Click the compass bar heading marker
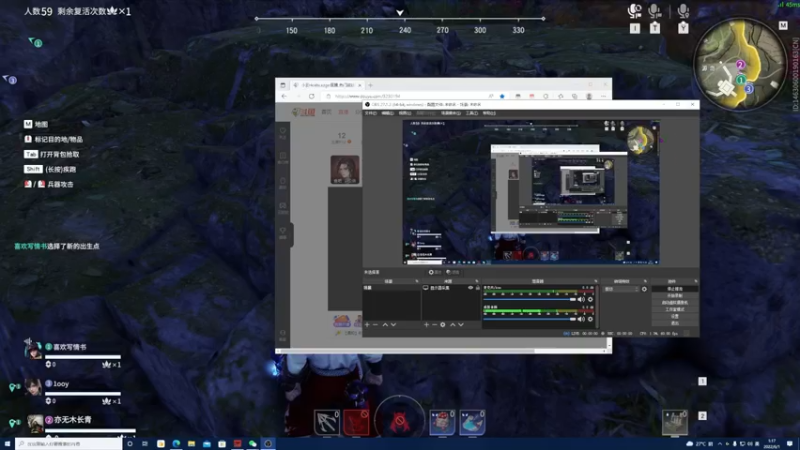Image resolution: width=800 pixels, height=450 pixels. [x=400, y=13]
